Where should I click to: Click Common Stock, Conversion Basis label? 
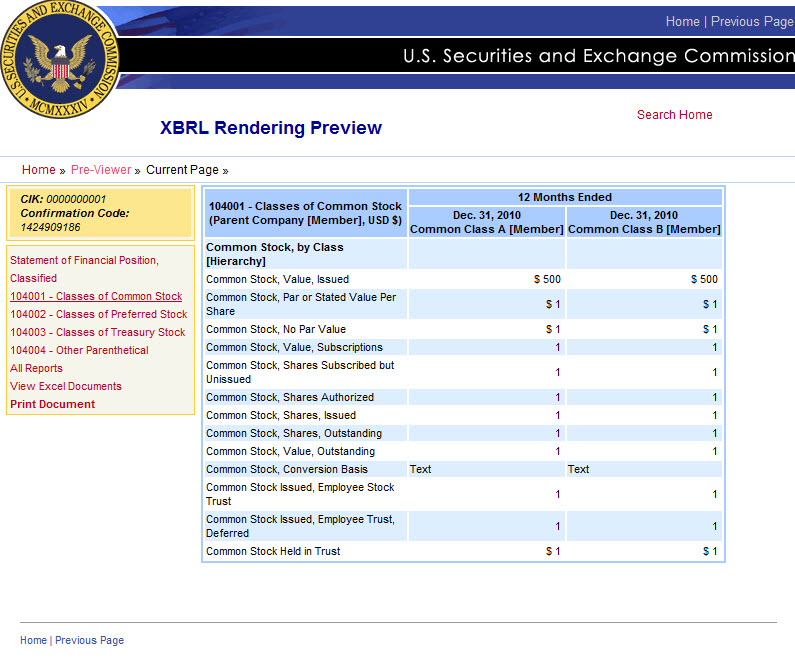coord(287,469)
